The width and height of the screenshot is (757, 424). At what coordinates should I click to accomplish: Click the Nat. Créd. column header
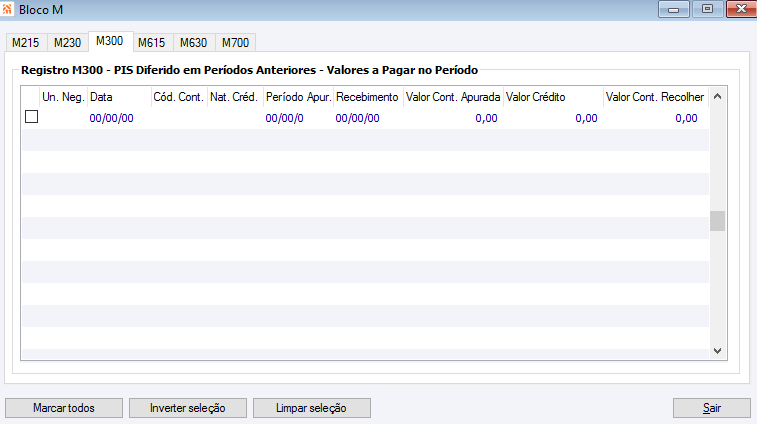click(x=236, y=97)
